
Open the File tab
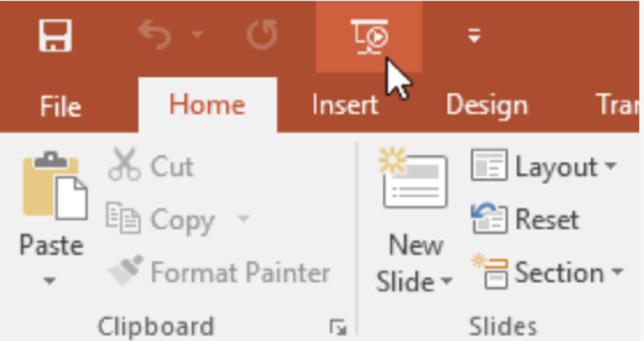(60, 106)
